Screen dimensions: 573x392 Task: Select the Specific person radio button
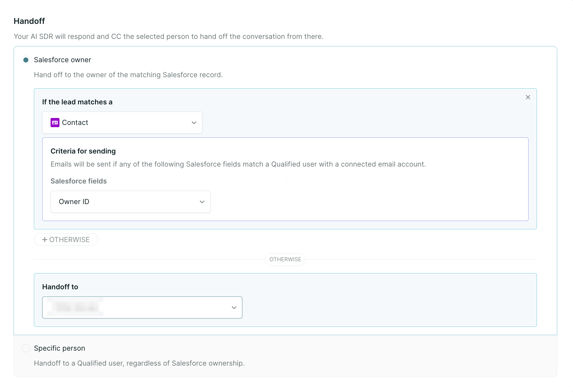26,348
